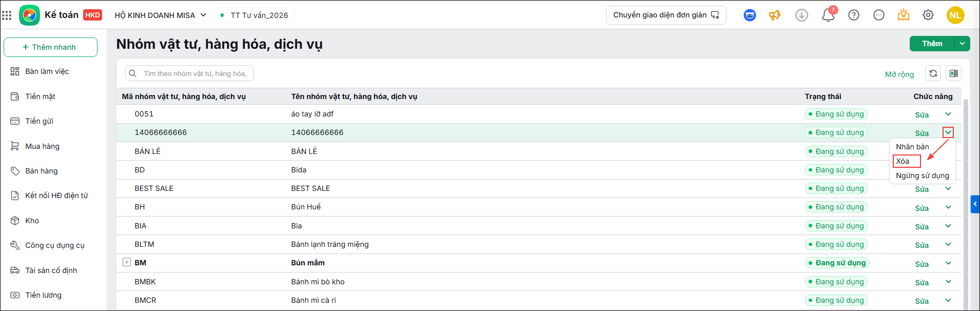Open the HỘ KINH DOANH MISA dropdown
980x311 pixels.
coord(160,15)
